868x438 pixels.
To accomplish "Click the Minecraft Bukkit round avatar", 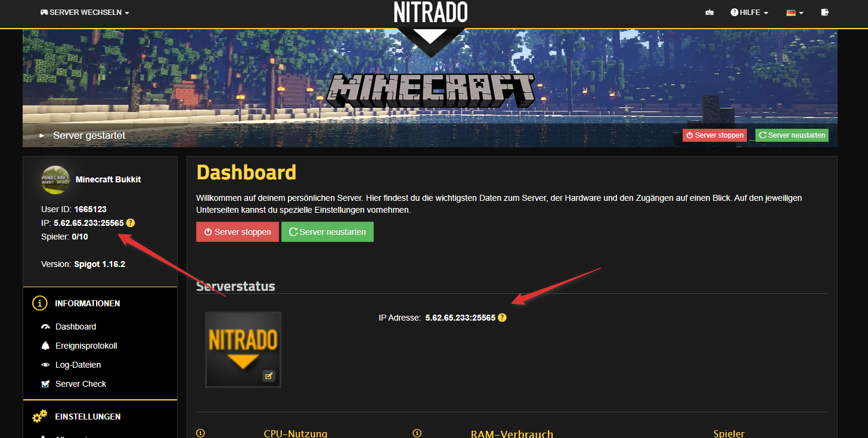I will [x=55, y=179].
